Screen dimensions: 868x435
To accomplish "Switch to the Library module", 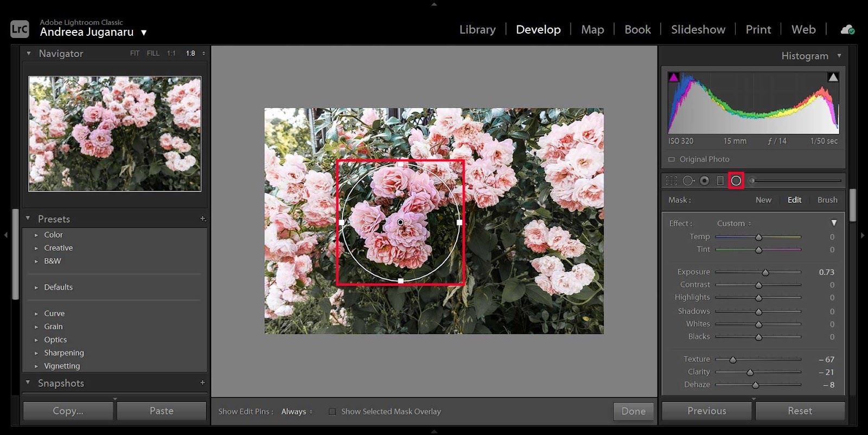I will (477, 29).
